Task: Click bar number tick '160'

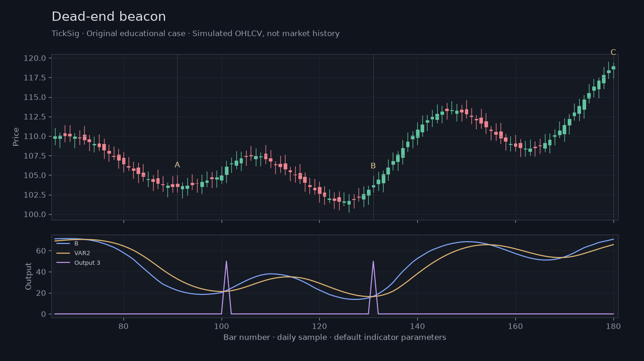Action: (515, 326)
